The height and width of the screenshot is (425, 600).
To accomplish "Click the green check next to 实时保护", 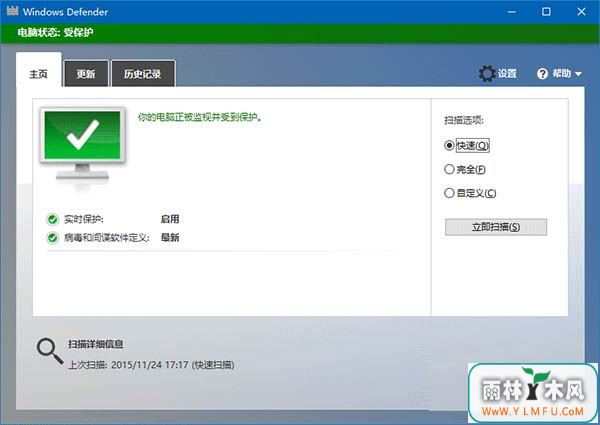I will (x=52, y=220).
